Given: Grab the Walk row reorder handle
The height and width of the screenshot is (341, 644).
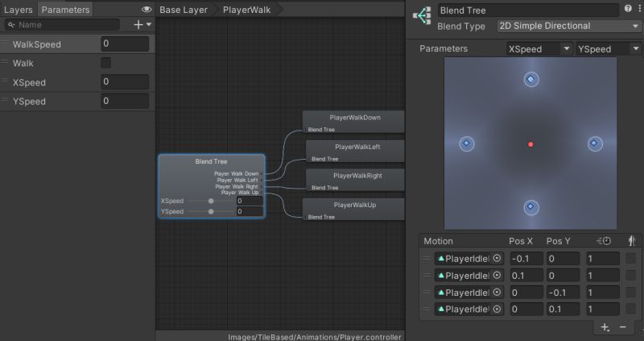Looking at the screenshot, I should click(x=5, y=62).
